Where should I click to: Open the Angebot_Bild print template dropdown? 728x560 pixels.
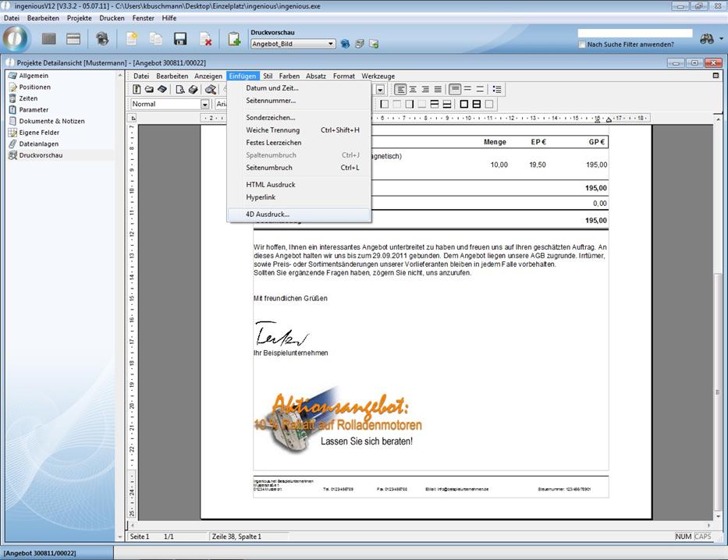331,44
